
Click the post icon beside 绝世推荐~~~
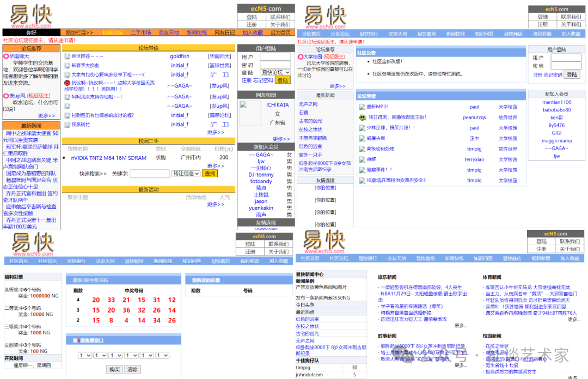point(68,57)
